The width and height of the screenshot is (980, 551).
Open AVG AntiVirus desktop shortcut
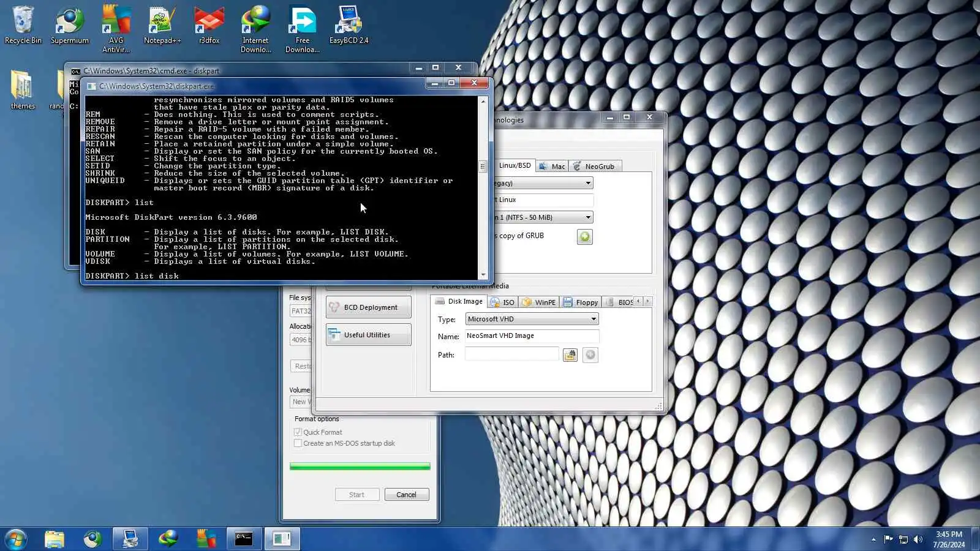116,29
